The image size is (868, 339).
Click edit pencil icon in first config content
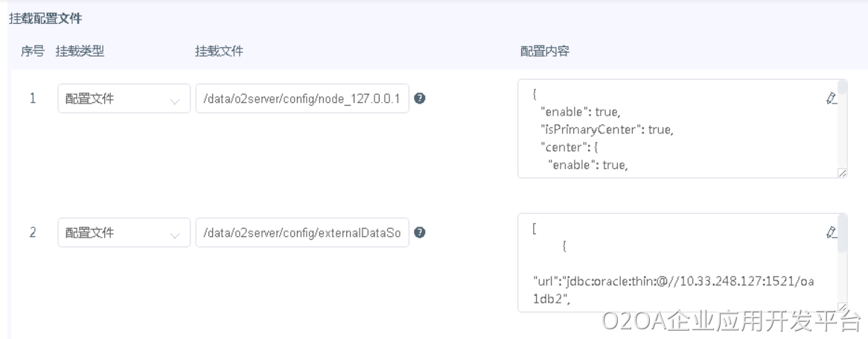point(832,98)
